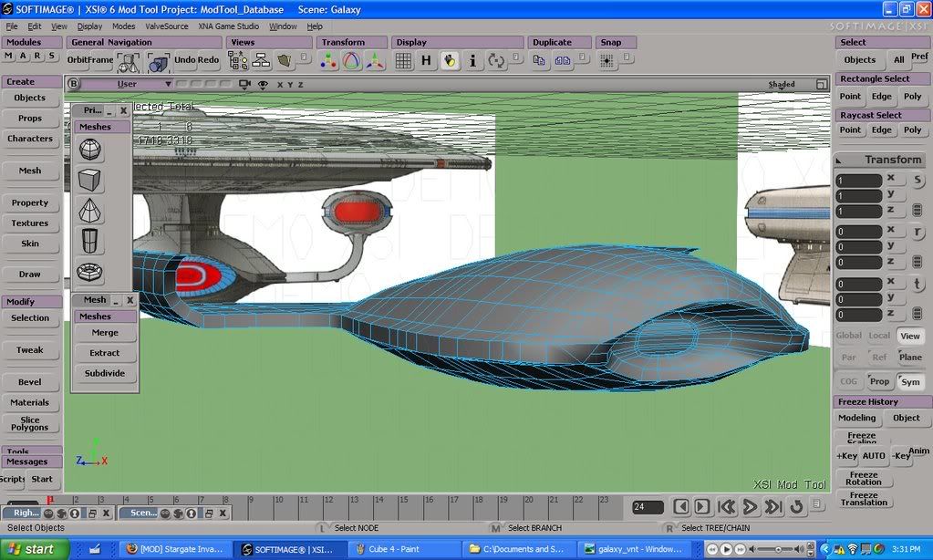This screenshot has height=560, width=933.
Task: Toggle the Par transform mode
Action: (x=848, y=358)
